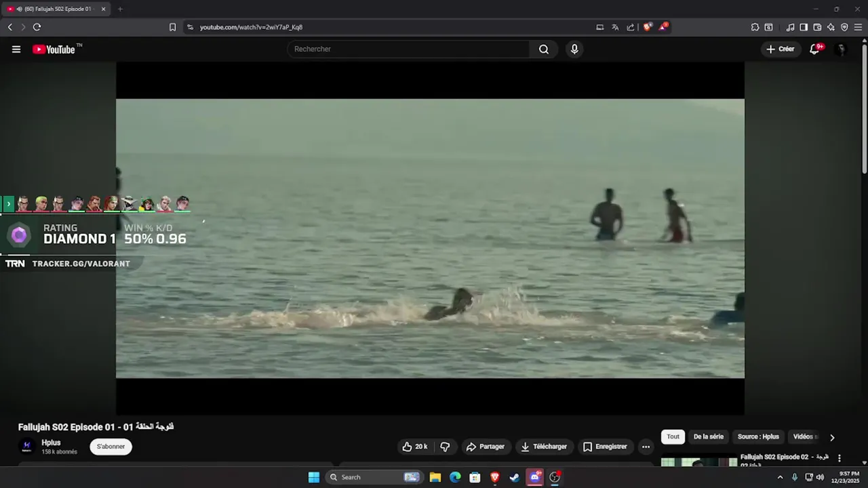Open Microsoft Store from the taskbar
868x488 pixels.
(x=475, y=477)
